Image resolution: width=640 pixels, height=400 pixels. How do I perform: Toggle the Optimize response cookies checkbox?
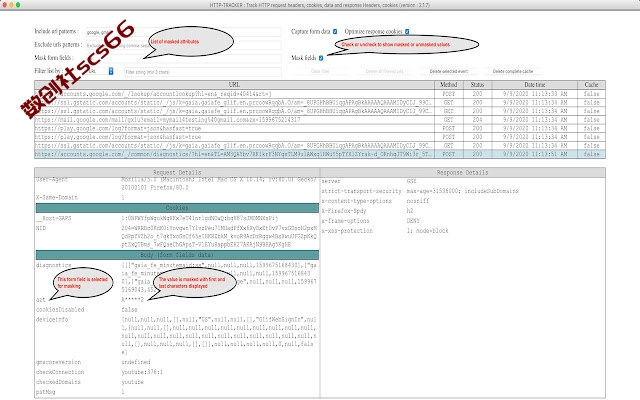(x=407, y=31)
